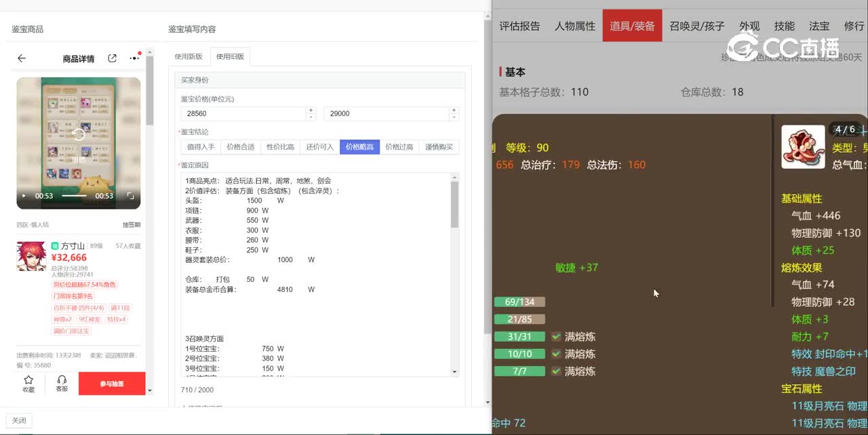
Task: Open the 召唤灵/孩子 tab
Action: pos(697,26)
